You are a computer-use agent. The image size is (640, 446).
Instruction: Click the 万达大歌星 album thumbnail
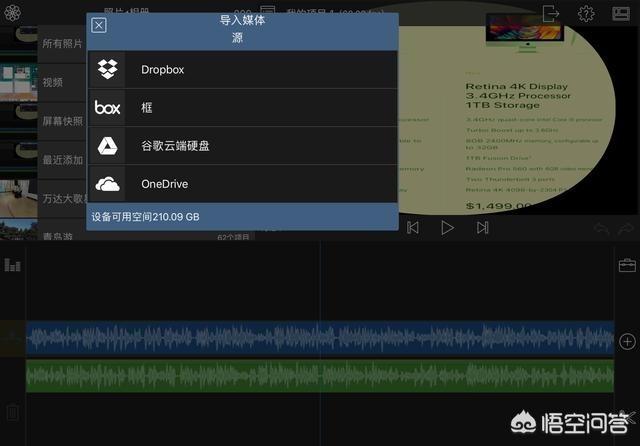pos(19,199)
